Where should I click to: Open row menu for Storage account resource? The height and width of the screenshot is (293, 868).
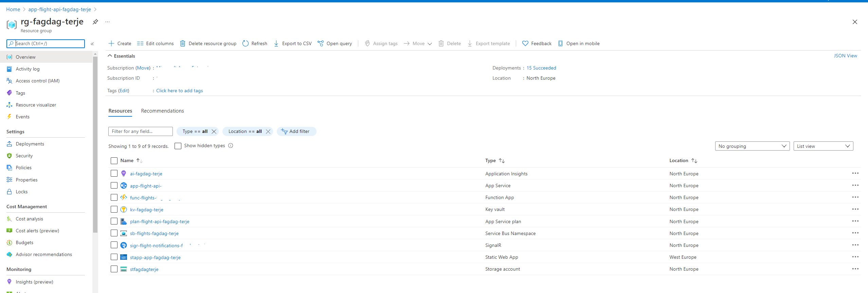[855, 269]
